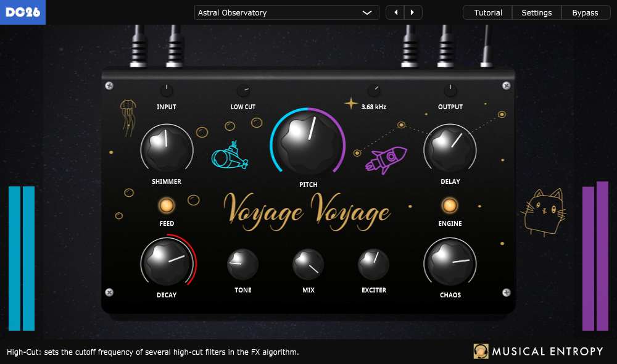Click the purple output level meter
Viewport: 617px width, 364px height.
coord(595,256)
